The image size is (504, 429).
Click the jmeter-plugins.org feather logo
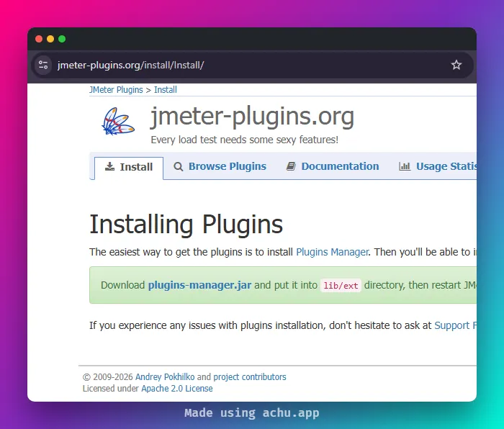(x=118, y=122)
